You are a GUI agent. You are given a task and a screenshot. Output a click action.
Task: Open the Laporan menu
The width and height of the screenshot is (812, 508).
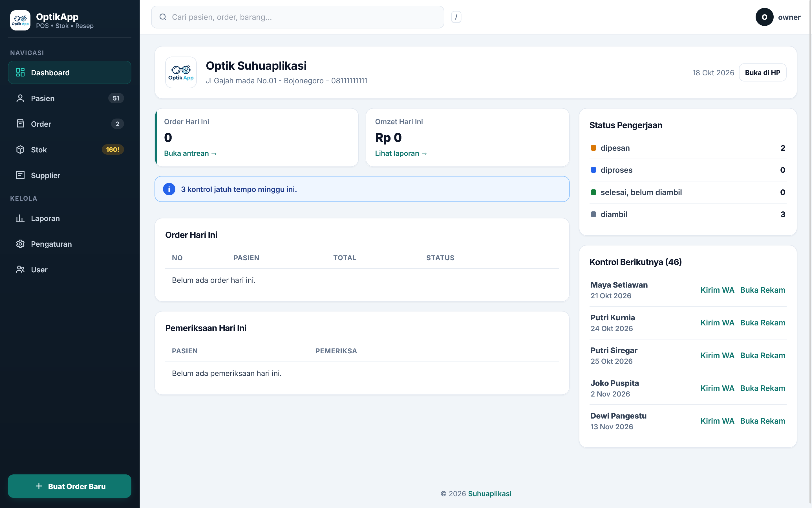tap(69, 218)
